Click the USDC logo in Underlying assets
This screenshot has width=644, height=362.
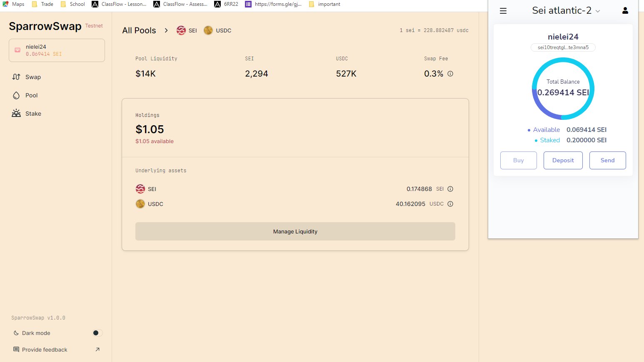coord(140,204)
